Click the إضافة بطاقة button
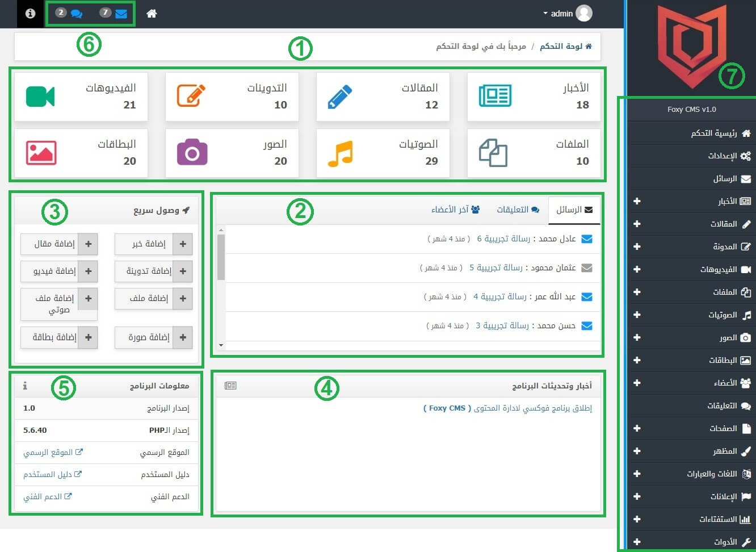 (x=59, y=337)
